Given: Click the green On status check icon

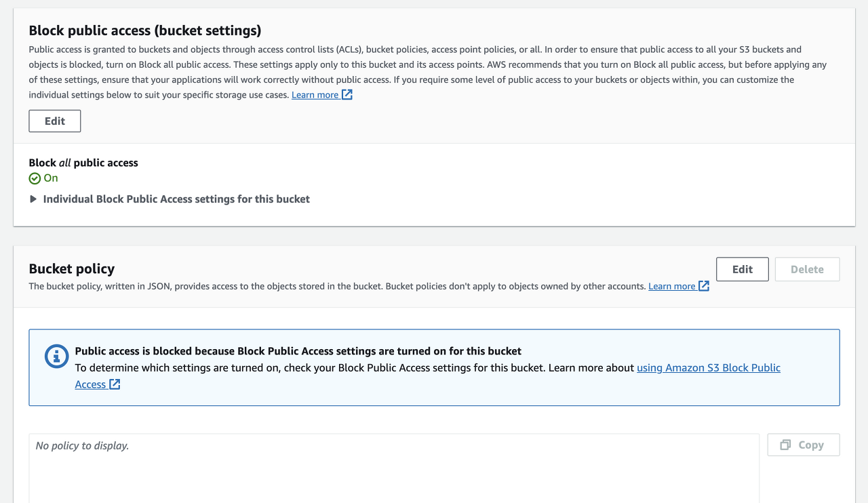Looking at the screenshot, I should pyautogui.click(x=35, y=178).
